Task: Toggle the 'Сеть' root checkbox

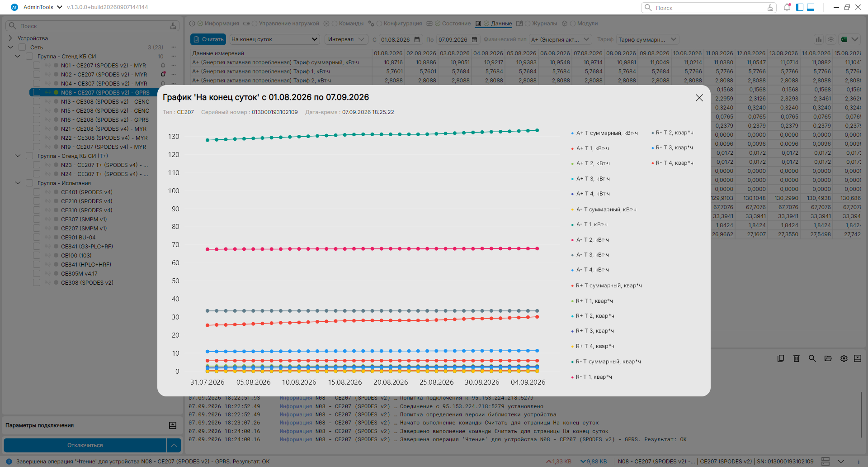Action: [x=22, y=48]
